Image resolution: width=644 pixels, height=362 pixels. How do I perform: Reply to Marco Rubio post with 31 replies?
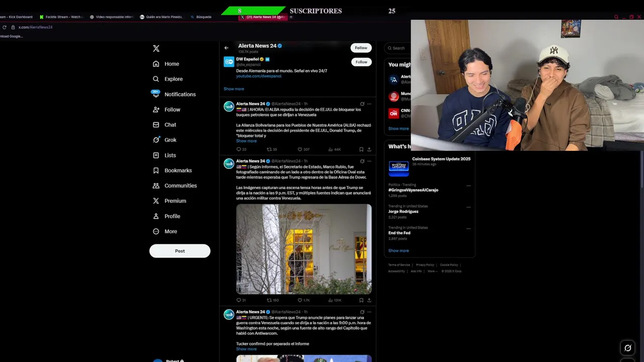point(241,300)
